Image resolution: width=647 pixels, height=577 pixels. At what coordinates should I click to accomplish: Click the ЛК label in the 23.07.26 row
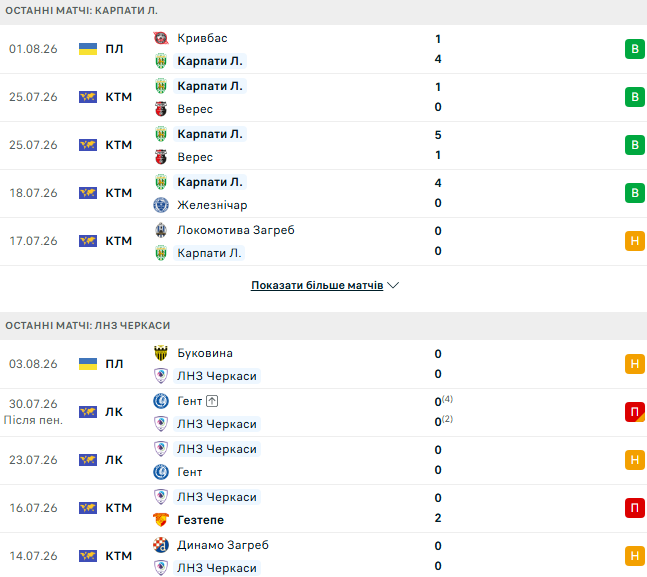pos(114,460)
